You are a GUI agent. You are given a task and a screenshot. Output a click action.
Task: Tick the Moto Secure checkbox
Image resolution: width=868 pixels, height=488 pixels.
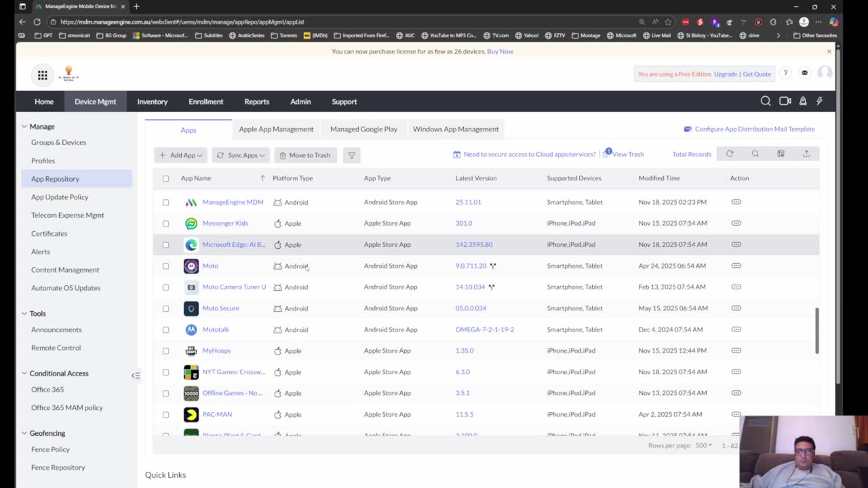tap(165, 308)
